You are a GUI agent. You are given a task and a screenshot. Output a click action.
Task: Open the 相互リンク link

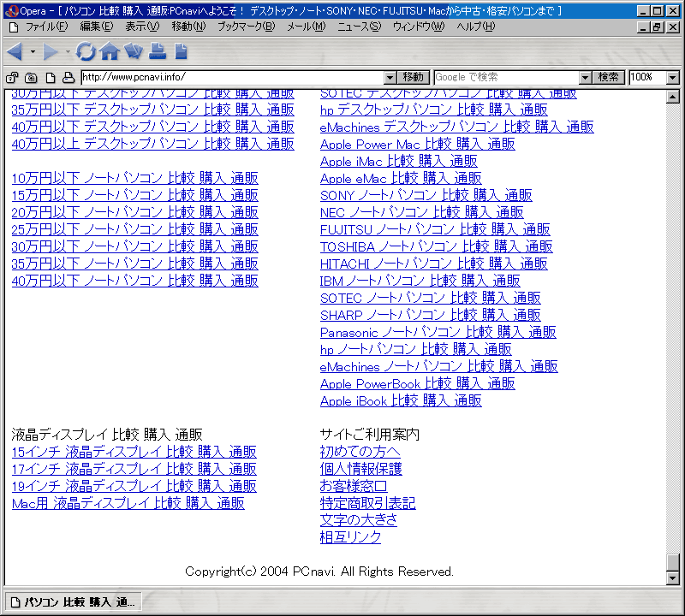(351, 537)
